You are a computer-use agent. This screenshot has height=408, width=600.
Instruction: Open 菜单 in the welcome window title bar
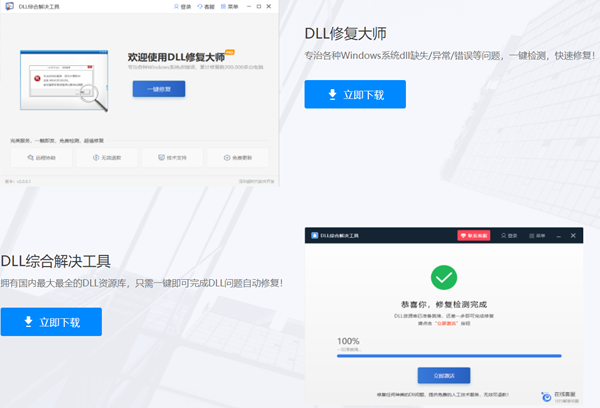point(230,7)
